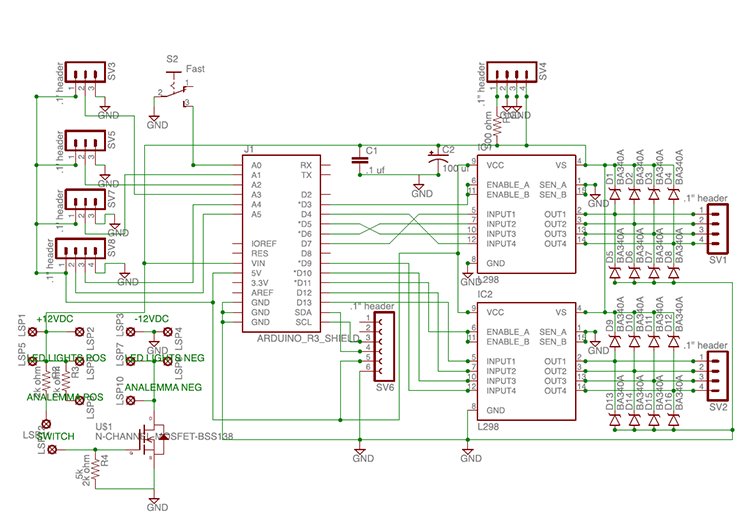Click the SWITCH label
Viewport: 750px width, 530px height.
(x=56, y=436)
